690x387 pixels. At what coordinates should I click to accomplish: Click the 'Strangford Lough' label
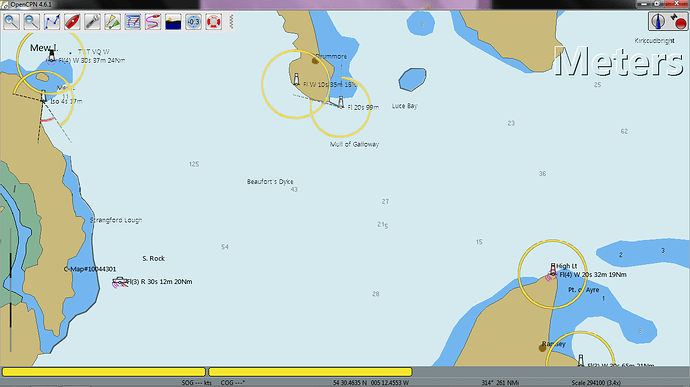coord(116,220)
